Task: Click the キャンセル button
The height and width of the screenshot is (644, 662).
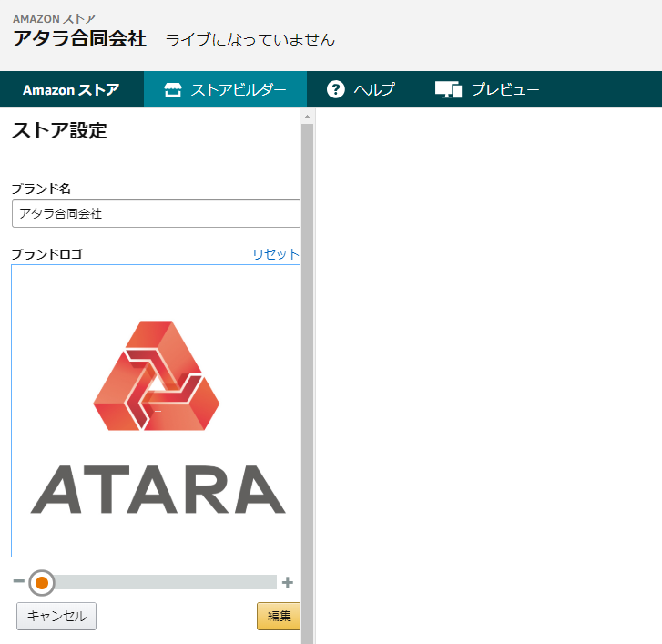Action: 56,616
